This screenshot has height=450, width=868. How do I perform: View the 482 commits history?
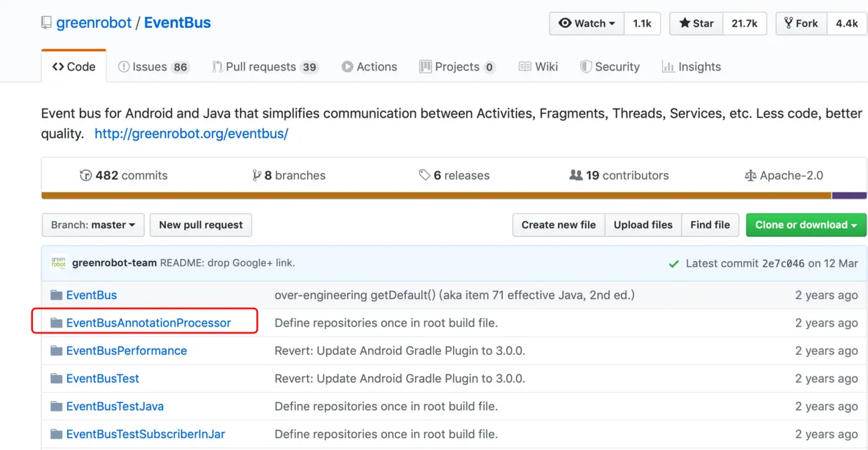(x=124, y=176)
